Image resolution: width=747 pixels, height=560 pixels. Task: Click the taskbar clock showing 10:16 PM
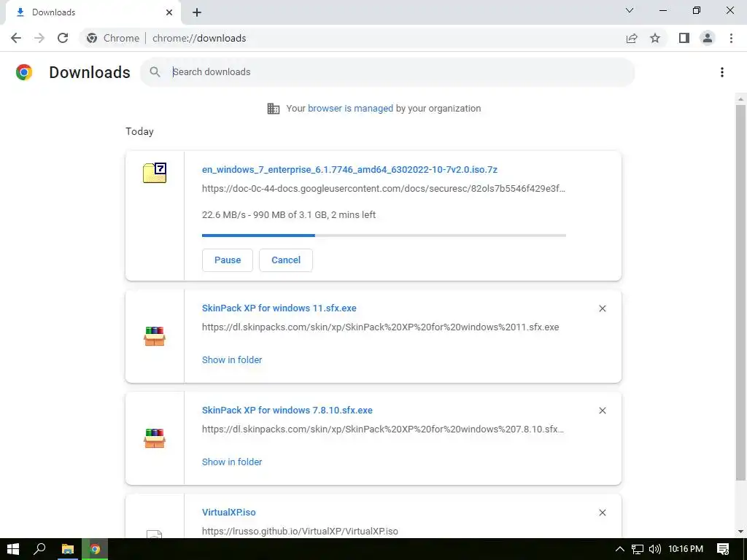pyautogui.click(x=686, y=549)
